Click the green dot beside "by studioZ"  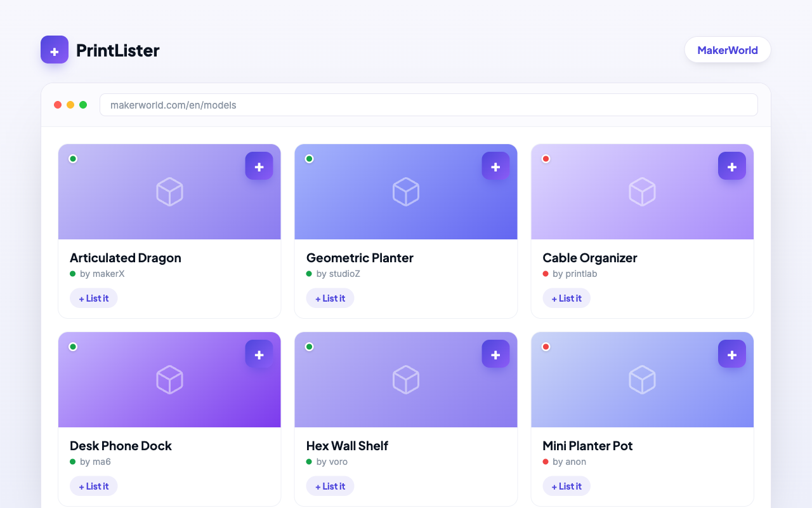(309, 274)
